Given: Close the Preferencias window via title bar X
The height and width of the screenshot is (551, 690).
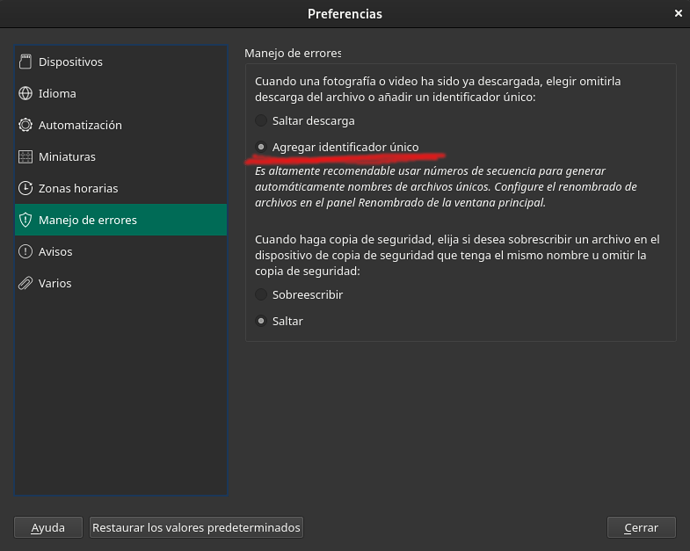Looking at the screenshot, I should tap(678, 14).
